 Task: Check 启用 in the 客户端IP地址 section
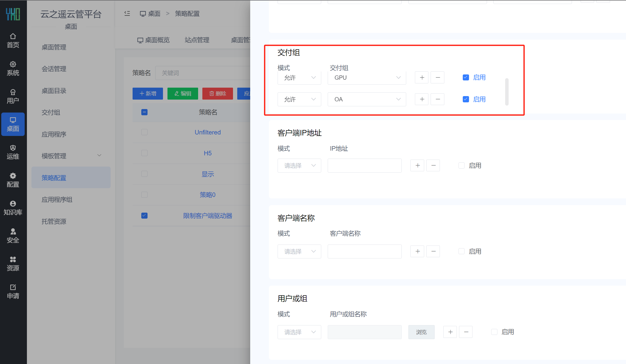click(x=462, y=165)
